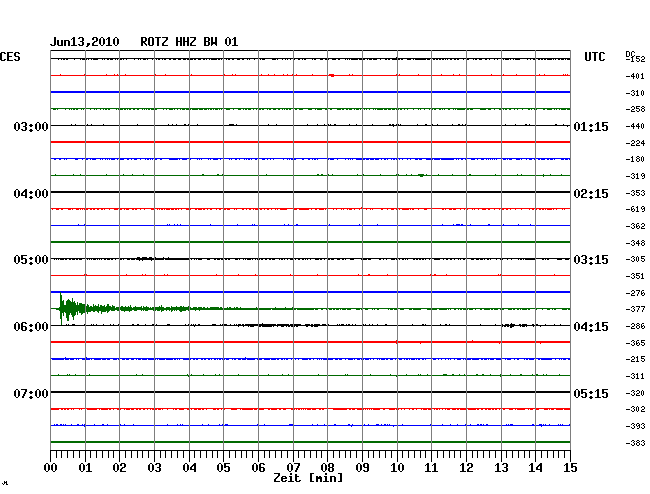This screenshot has width=650, height=494.
Task: Click the DC offset value "-224"
Action: click(x=635, y=143)
